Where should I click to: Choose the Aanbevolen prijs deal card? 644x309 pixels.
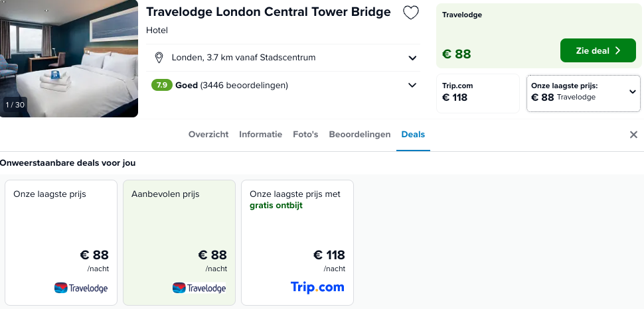coord(179,243)
